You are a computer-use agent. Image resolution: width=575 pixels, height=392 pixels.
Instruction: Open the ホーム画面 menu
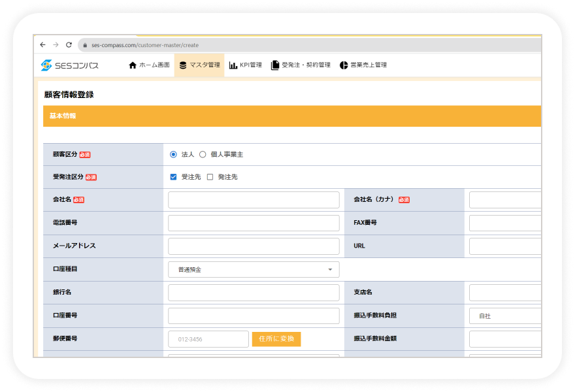pos(149,65)
